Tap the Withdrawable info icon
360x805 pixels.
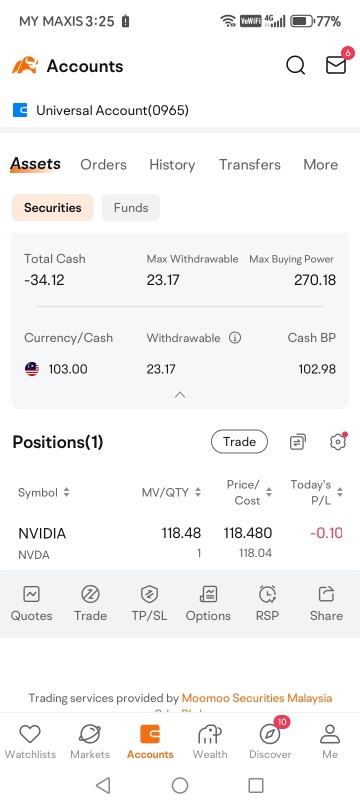[x=235, y=338]
